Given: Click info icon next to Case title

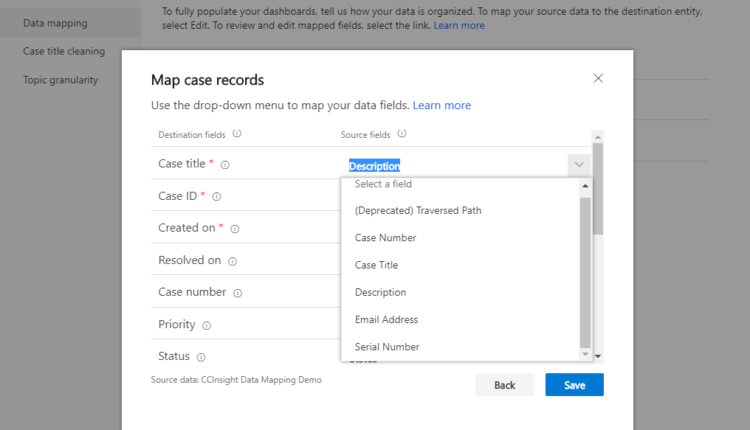Looking at the screenshot, I should coord(225,165).
